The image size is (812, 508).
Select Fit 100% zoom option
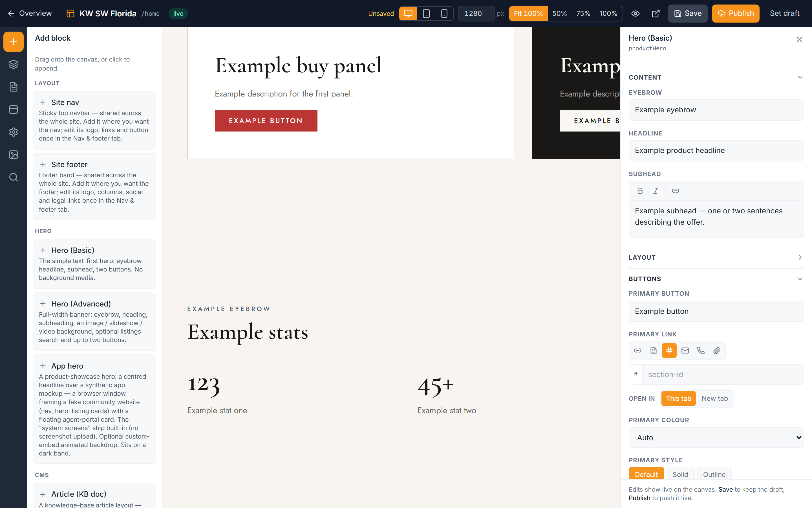(528, 14)
